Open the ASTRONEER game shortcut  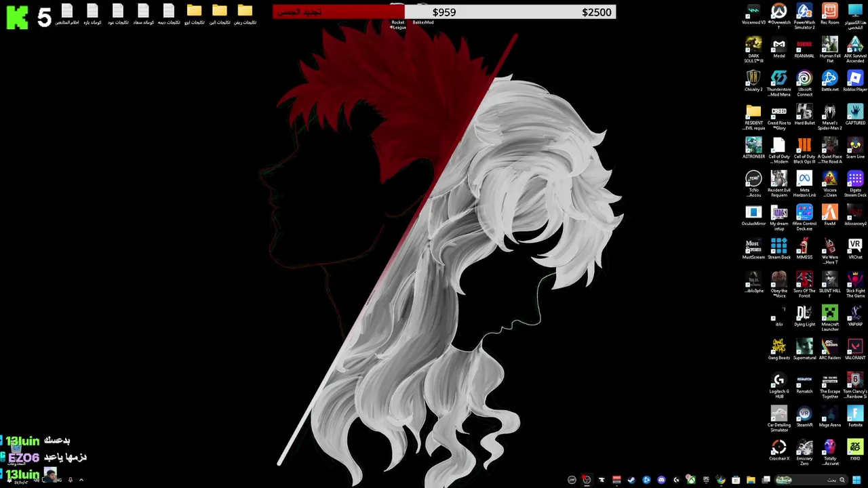tap(753, 149)
